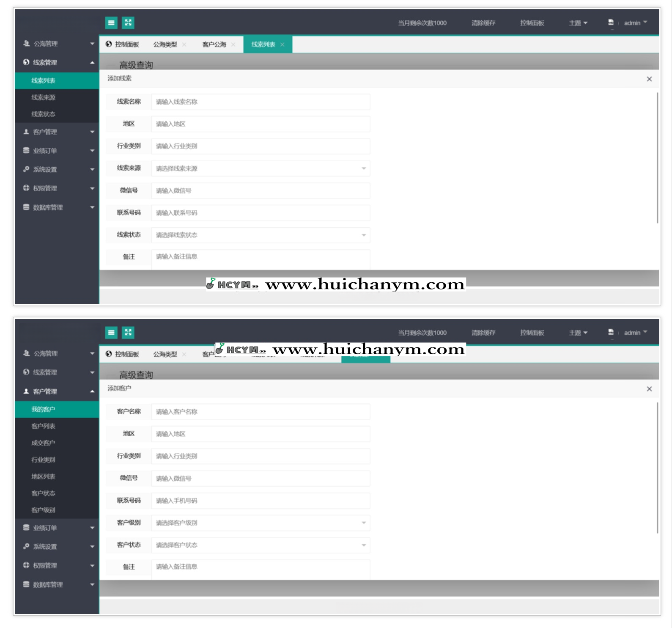This screenshot has height=628, width=672.
Task: Open the 请选择客户级别 dropdown
Action: 260,523
